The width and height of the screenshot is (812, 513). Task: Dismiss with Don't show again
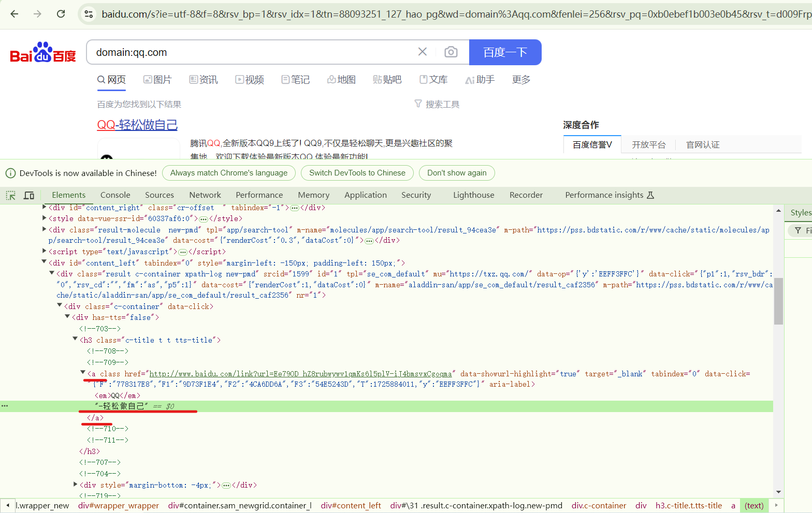pos(457,173)
